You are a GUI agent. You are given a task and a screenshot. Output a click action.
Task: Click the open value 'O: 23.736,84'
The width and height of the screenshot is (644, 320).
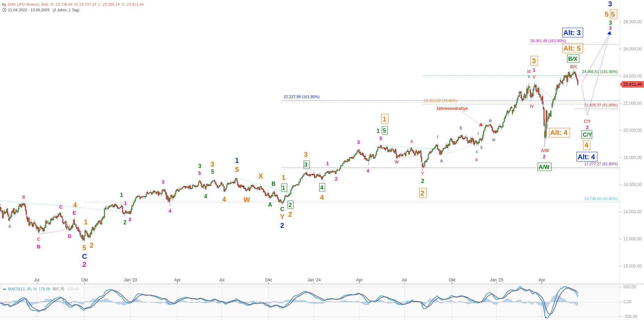pyautogui.click(x=61, y=5)
